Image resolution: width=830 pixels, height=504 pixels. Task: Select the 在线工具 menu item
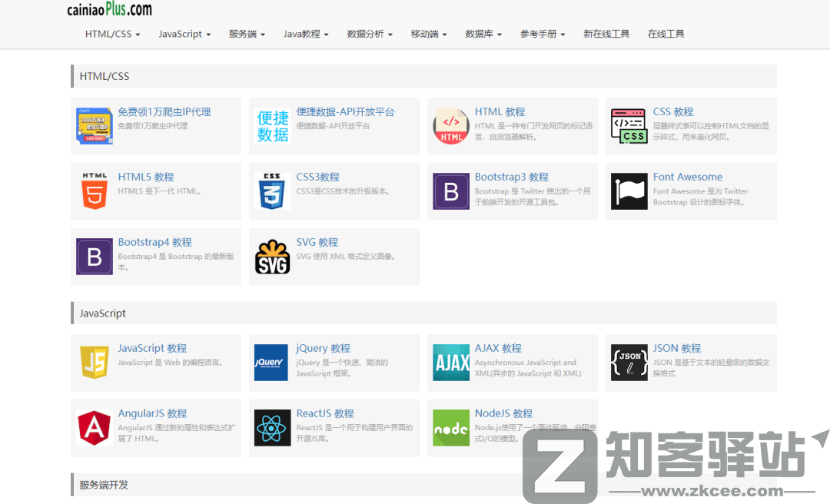point(666,34)
